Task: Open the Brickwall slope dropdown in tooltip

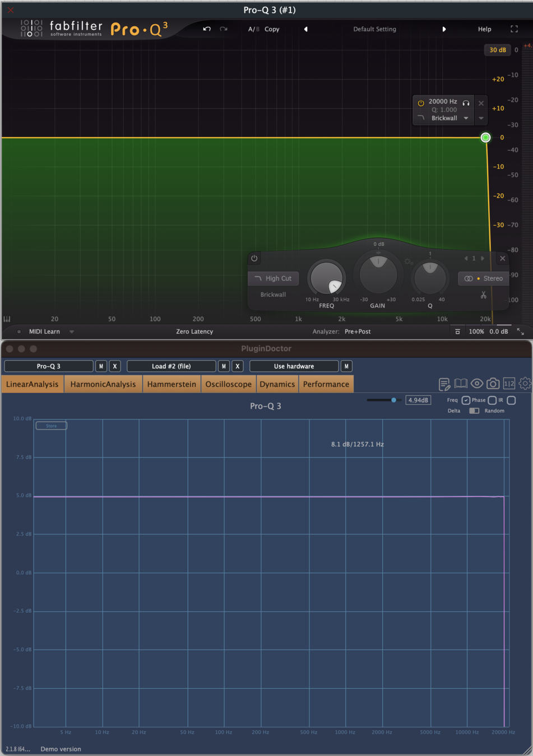Action: pos(466,118)
